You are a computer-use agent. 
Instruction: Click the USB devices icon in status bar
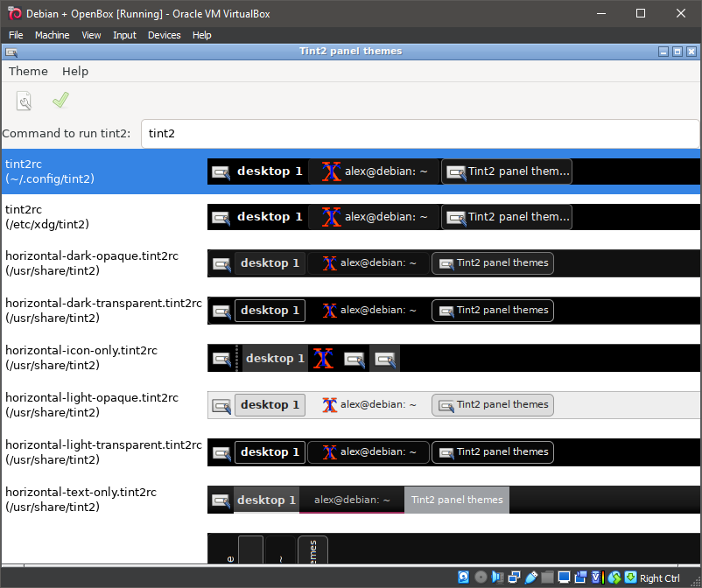[530, 577]
